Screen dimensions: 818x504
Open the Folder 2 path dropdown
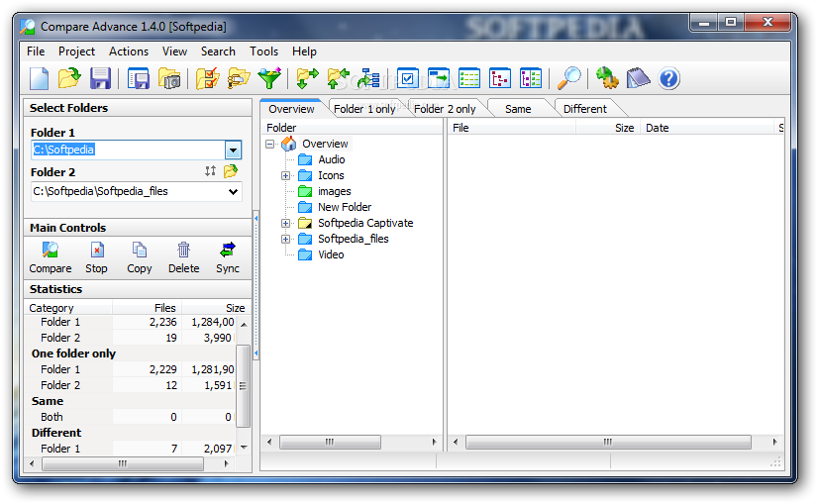[x=233, y=191]
